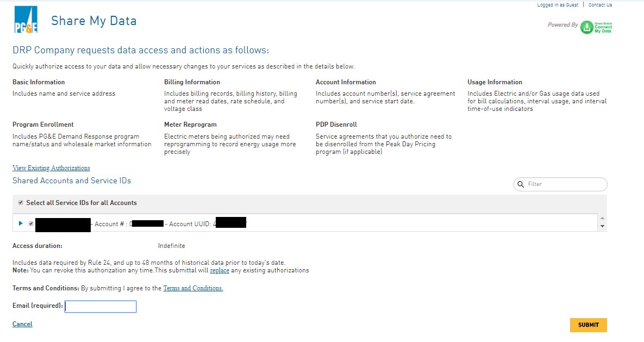
Task: Click the scroll up arrow in the accounts list
Action: click(x=602, y=219)
